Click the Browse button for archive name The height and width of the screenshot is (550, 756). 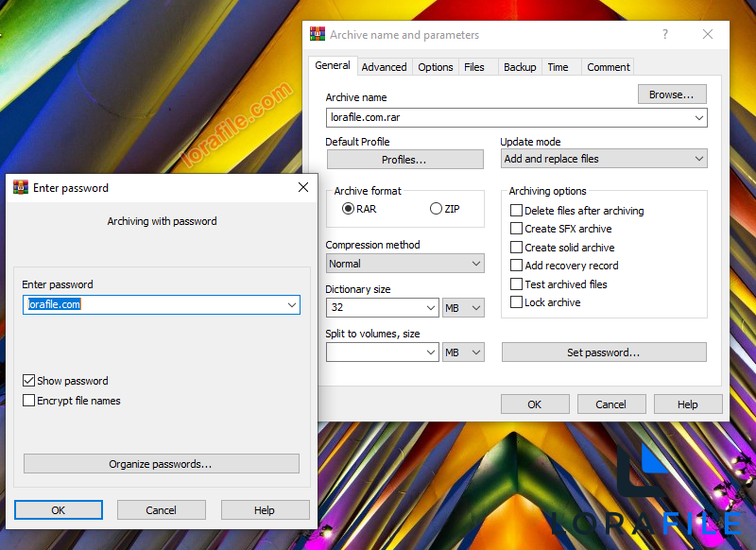tap(671, 94)
